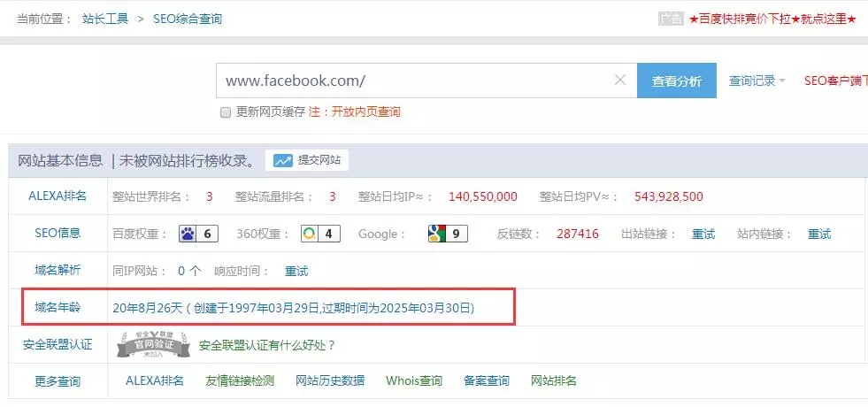Click the chart icon beside 提交网站
868x407 pixels.
(x=283, y=160)
